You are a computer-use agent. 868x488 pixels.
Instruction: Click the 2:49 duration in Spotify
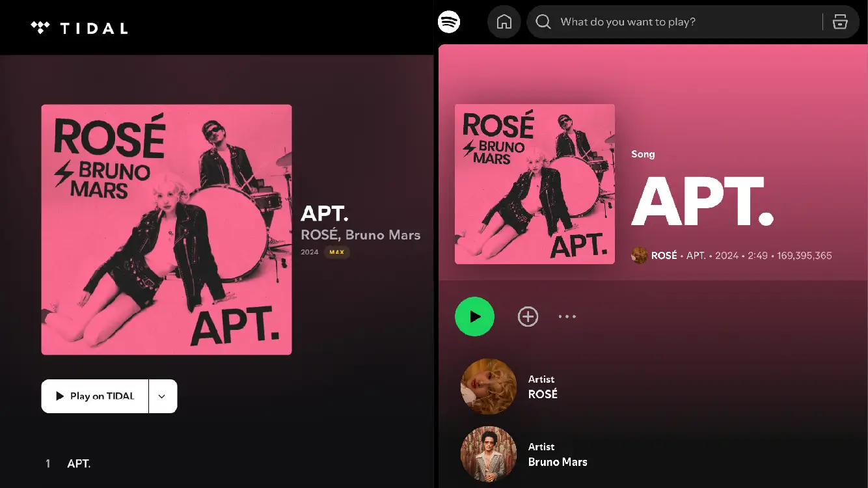pyautogui.click(x=757, y=256)
